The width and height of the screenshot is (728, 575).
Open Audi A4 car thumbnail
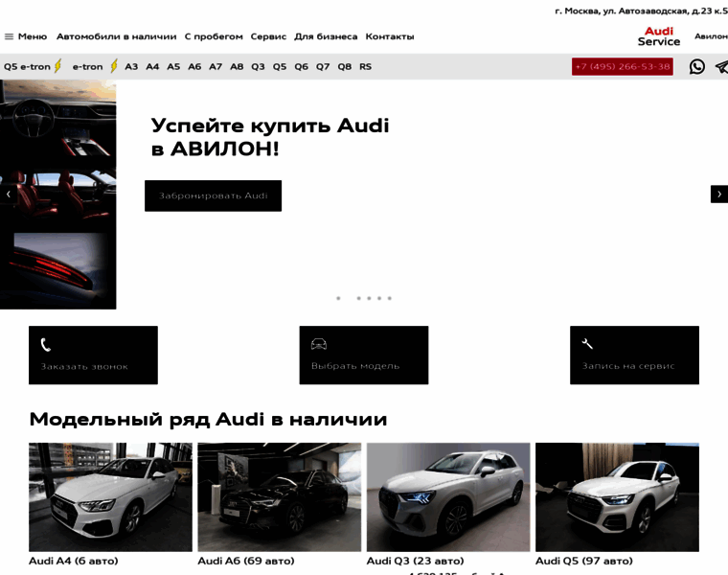click(110, 497)
